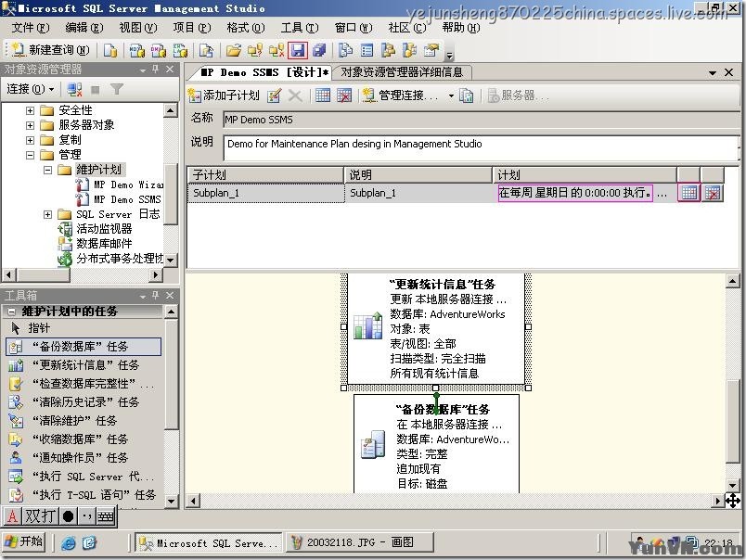
Task: Open the 视图(V) menu
Action: coord(138,28)
